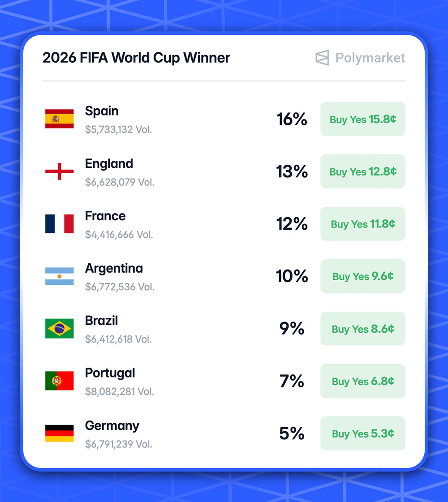This screenshot has width=448, height=502.
Task: Click the Portugal flag icon
Action: 59,381
